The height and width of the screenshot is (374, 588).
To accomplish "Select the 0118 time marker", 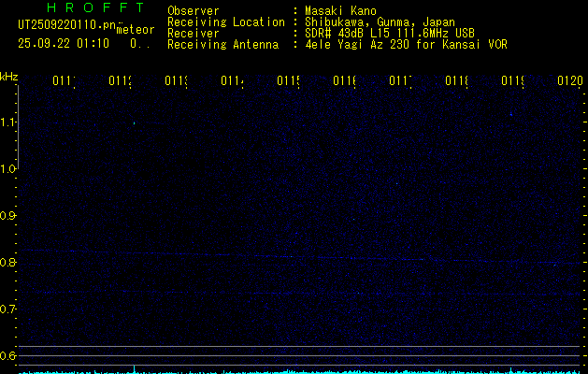I will (456, 81).
